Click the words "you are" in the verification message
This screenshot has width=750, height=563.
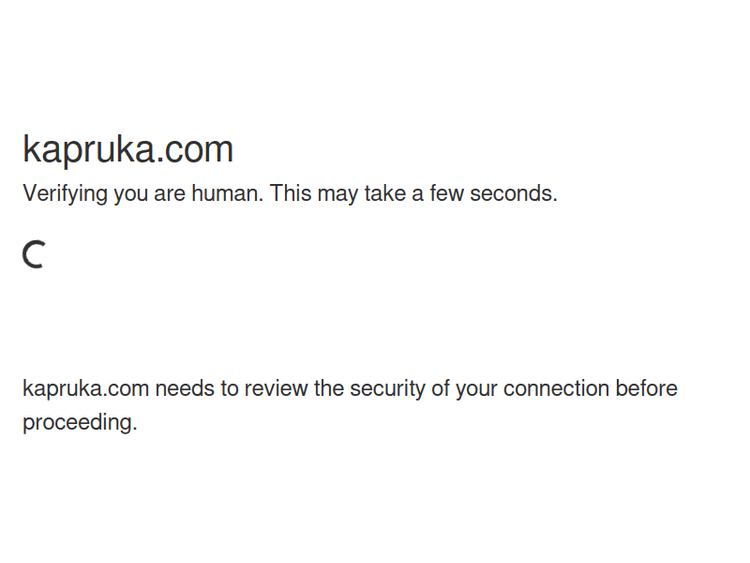(x=149, y=193)
